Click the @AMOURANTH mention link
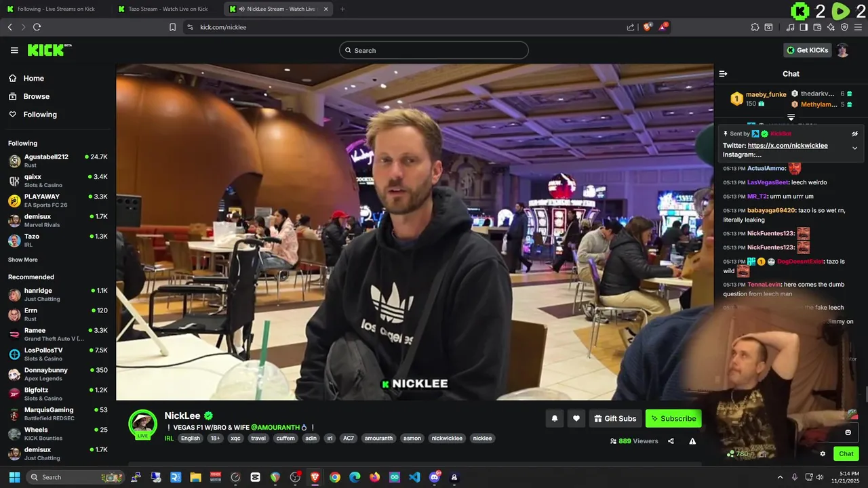The height and width of the screenshot is (488, 868). point(275,428)
